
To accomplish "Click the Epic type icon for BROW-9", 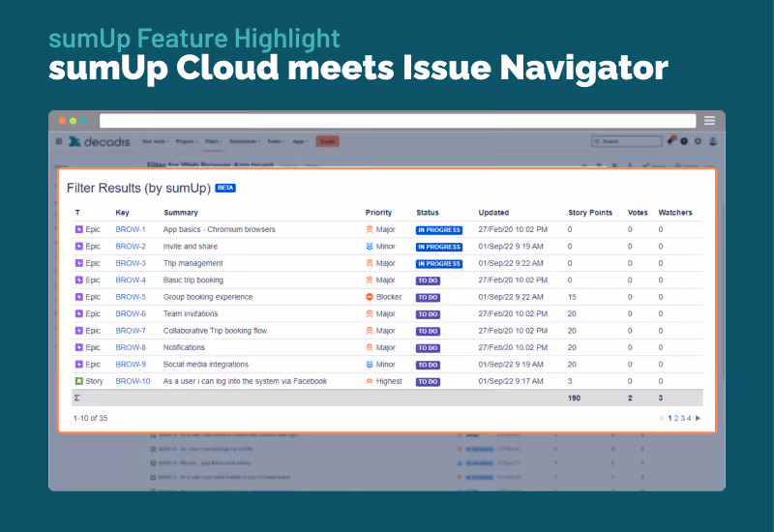I will point(79,365).
